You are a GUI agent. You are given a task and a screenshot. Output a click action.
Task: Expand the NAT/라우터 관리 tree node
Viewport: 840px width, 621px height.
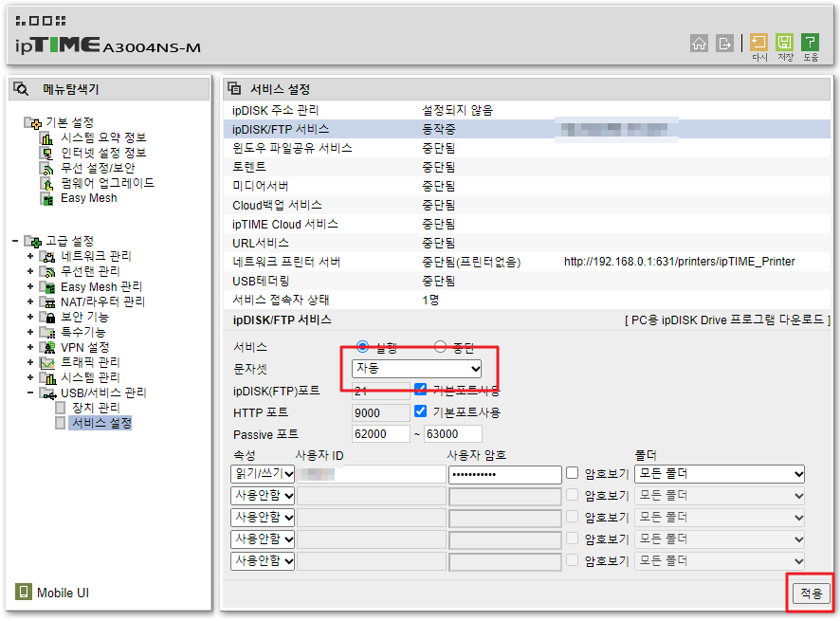[30, 301]
